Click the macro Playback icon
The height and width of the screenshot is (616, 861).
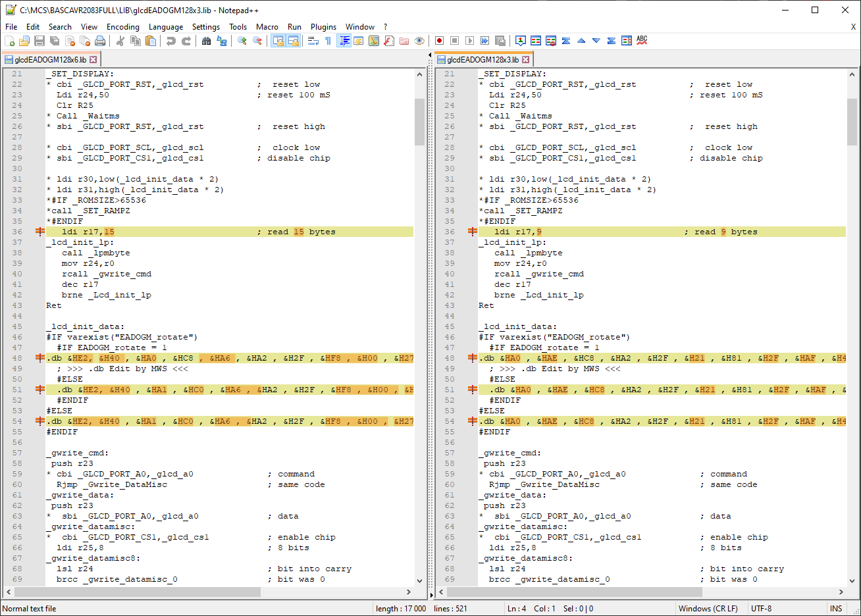coord(469,41)
